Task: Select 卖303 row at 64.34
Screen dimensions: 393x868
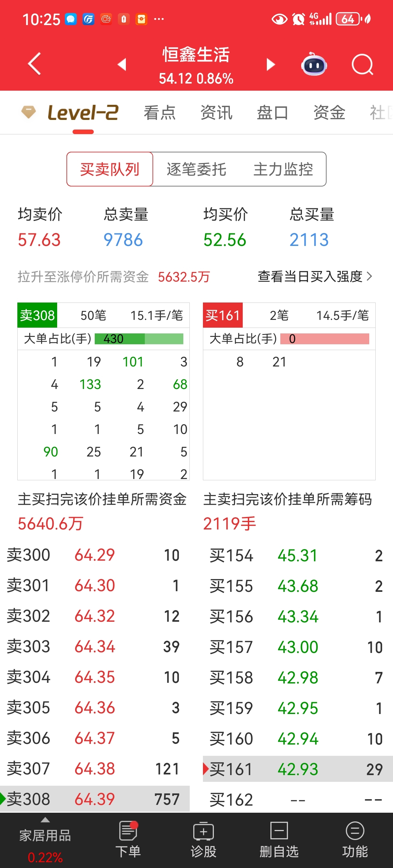Action: pyautogui.click(x=95, y=646)
